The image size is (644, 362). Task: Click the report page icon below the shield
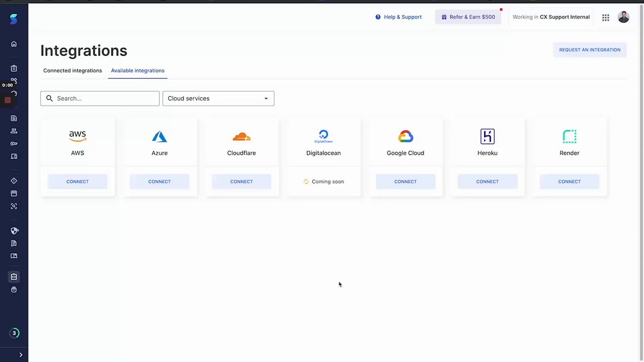pos(14,243)
